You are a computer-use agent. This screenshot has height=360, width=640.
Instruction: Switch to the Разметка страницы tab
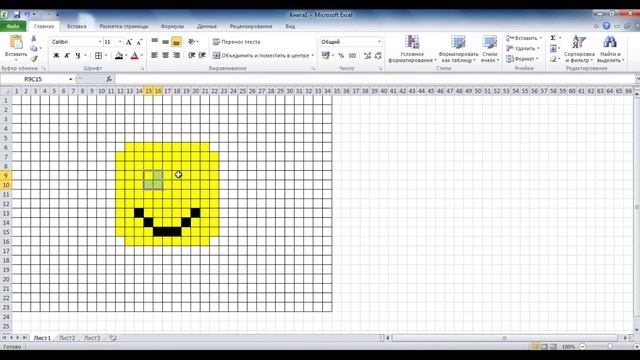[x=124, y=26]
